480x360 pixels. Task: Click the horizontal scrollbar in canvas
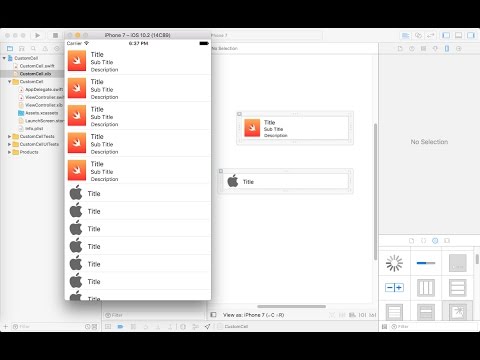click(x=291, y=306)
